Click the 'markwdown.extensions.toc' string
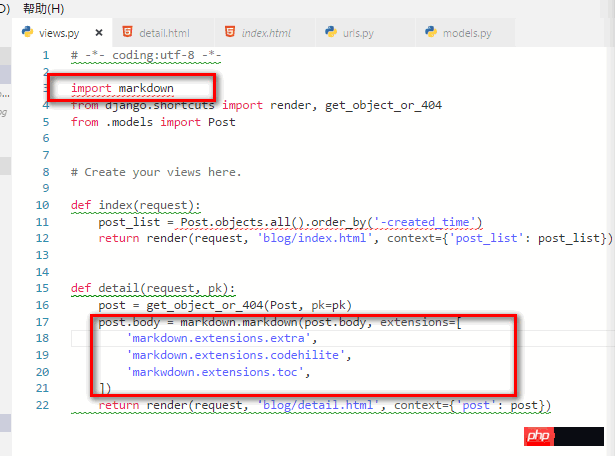This screenshot has width=615, height=456. pos(215,372)
